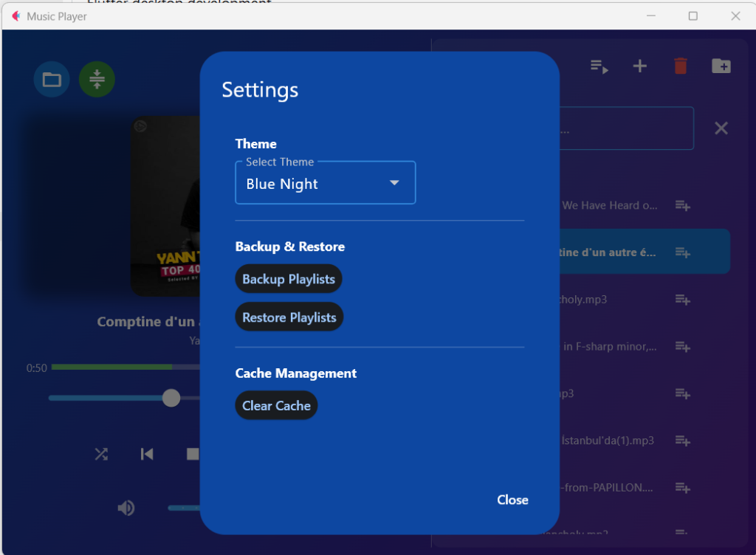The width and height of the screenshot is (756, 555).
Task: Click the play playlist icon in toolbar
Action: 599,66
